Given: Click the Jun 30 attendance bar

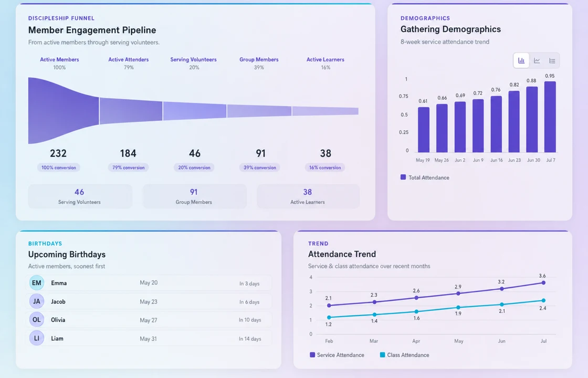Looking at the screenshot, I should [532, 119].
